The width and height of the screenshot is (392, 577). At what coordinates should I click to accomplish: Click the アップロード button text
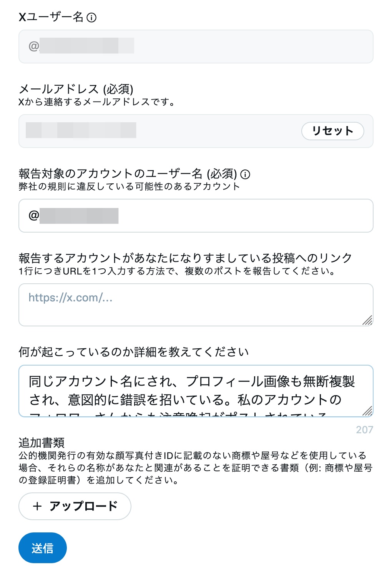tap(83, 506)
